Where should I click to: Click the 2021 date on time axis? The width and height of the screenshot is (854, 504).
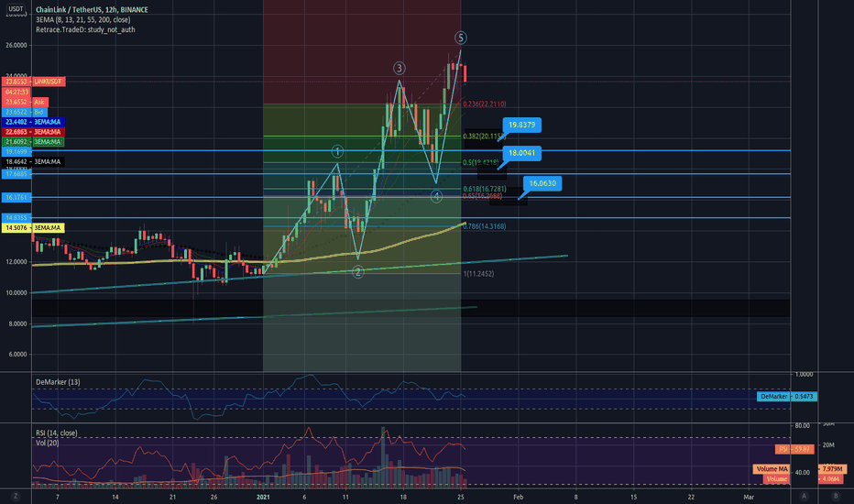pyautogui.click(x=263, y=497)
